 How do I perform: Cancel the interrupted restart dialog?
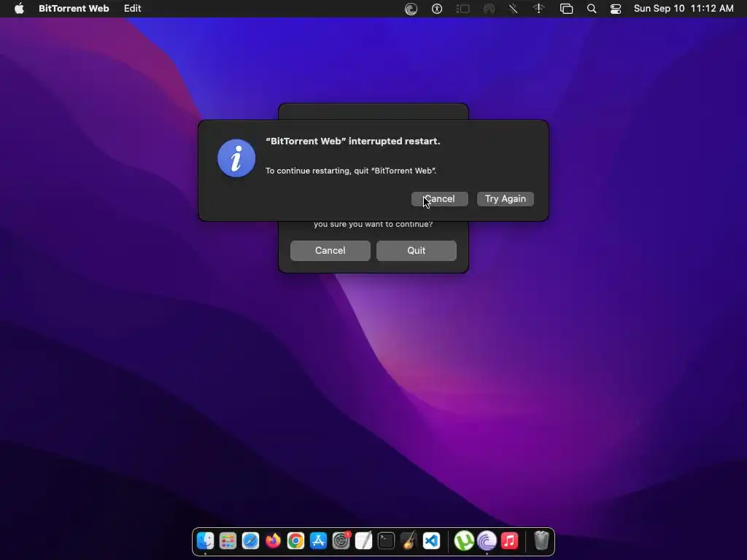[x=440, y=198]
